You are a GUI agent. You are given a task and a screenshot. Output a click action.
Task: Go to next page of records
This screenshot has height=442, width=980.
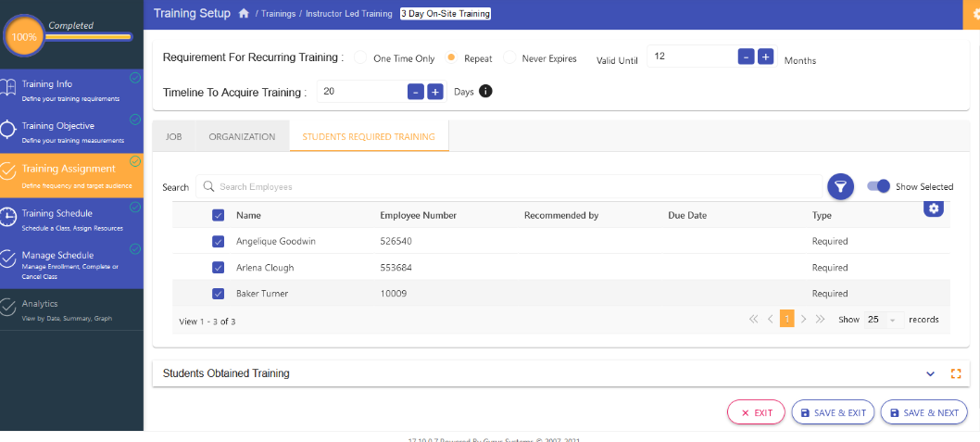(804, 319)
